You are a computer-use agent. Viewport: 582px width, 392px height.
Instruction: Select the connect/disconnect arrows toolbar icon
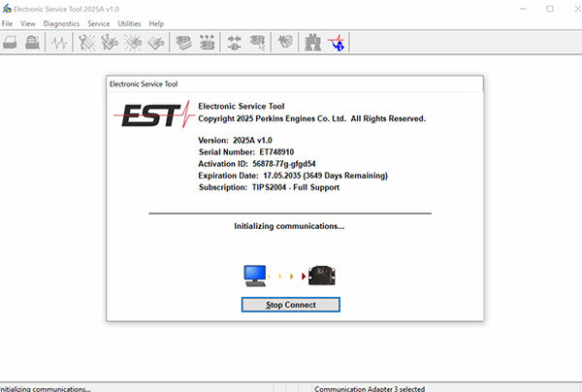pyautogui.click(x=234, y=43)
